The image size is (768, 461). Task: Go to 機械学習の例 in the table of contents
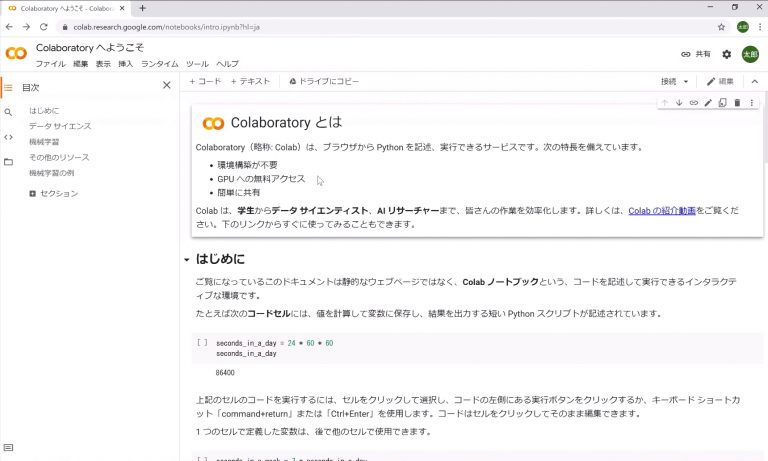pyautogui.click(x=51, y=173)
